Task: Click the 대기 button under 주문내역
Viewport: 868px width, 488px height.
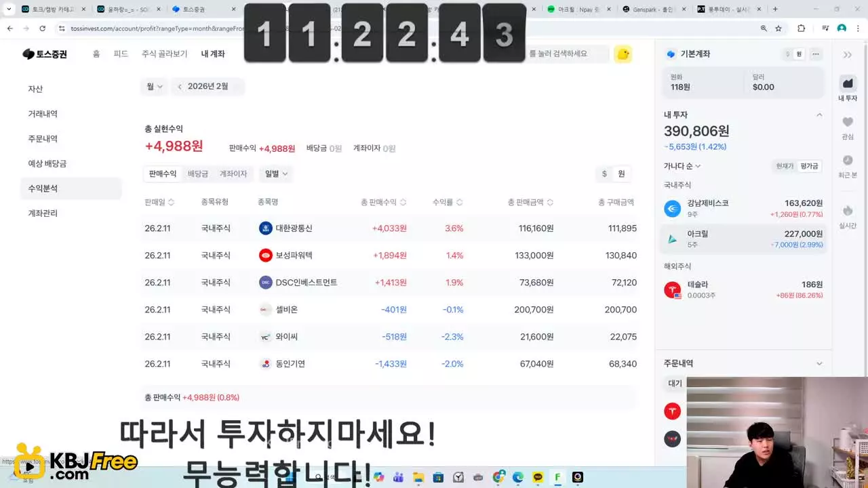Action: (675, 384)
